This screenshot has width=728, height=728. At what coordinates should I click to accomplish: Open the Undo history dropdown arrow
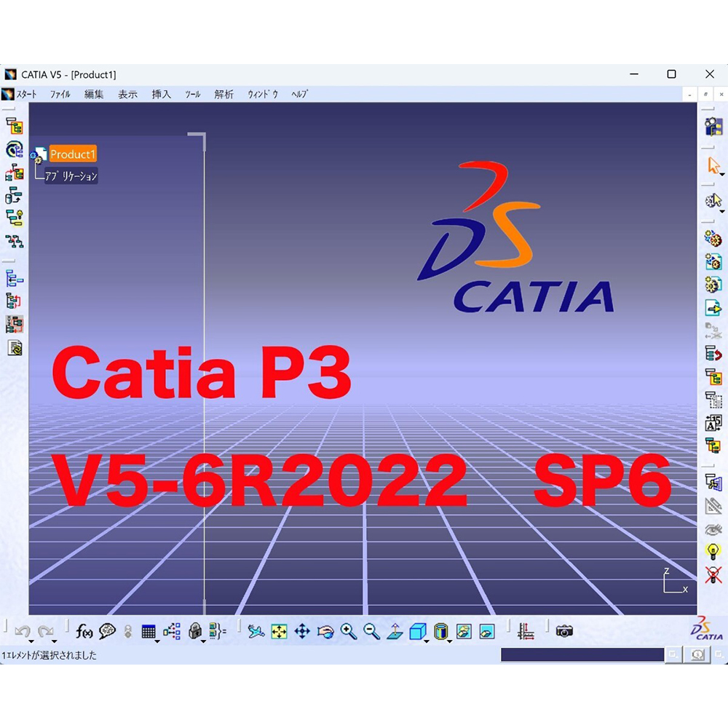click(32, 641)
